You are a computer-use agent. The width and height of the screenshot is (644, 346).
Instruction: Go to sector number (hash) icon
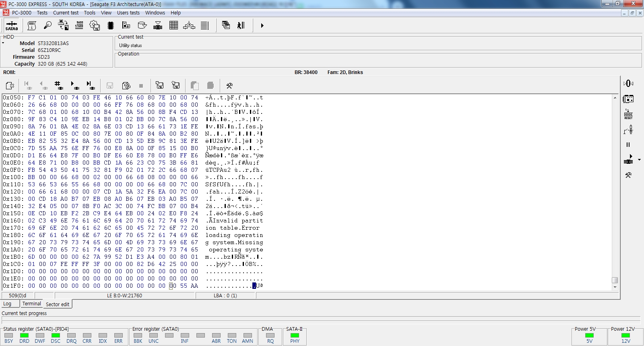[x=59, y=85]
